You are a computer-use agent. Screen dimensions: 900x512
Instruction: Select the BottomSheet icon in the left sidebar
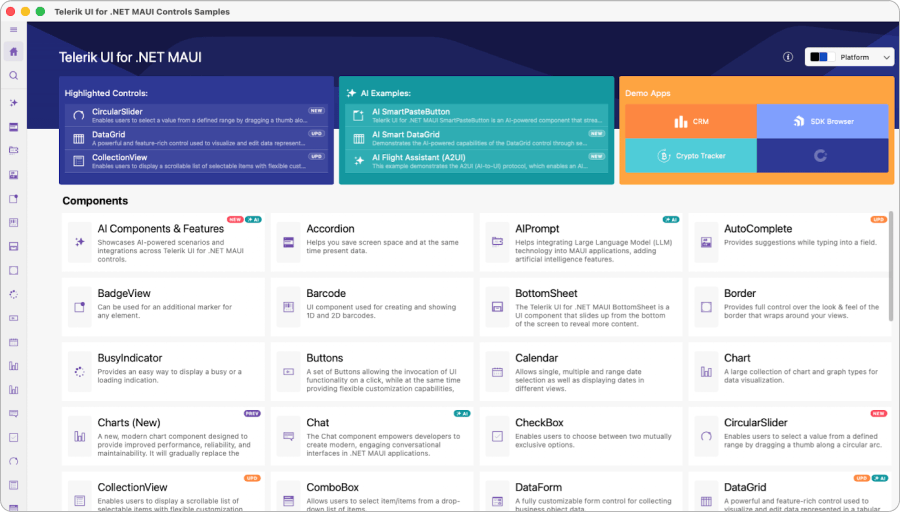(14, 246)
